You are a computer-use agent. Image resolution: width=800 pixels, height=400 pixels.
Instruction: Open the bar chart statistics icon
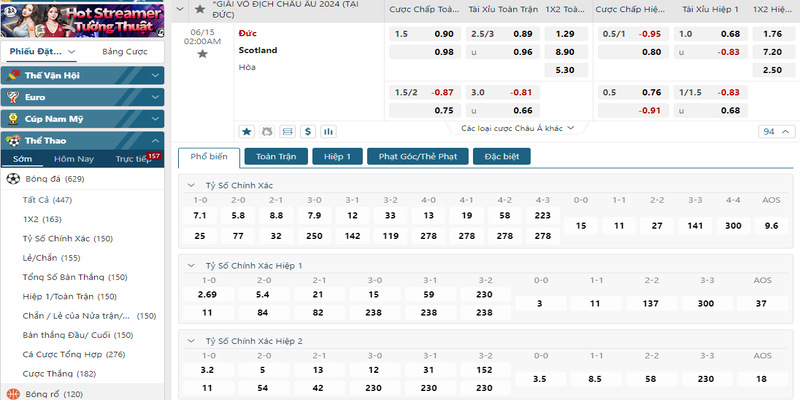328,132
